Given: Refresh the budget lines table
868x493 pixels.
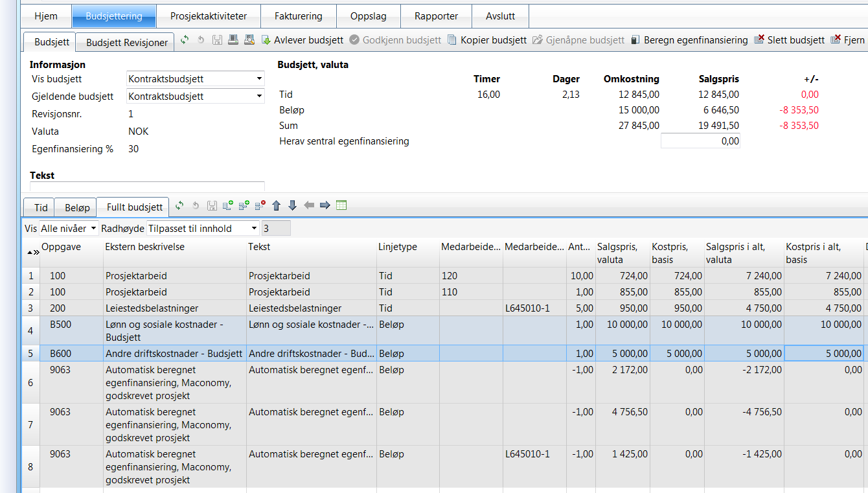Looking at the screenshot, I should tap(180, 205).
